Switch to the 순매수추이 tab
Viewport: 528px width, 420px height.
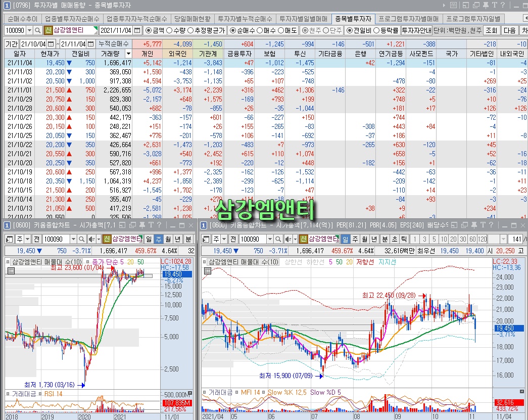pyautogui.click(x=23, y=19)
